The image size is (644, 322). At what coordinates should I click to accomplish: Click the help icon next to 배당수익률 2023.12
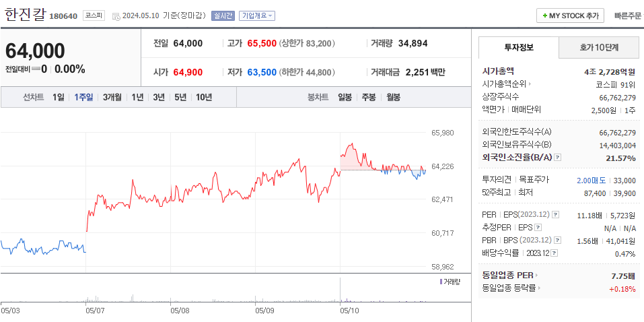[554, 253]
